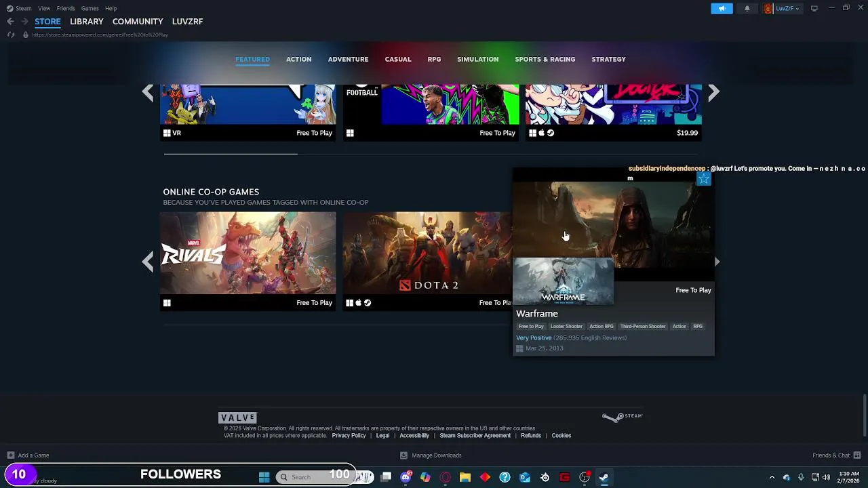Click the Valve logo in footer

pos(238,418)
